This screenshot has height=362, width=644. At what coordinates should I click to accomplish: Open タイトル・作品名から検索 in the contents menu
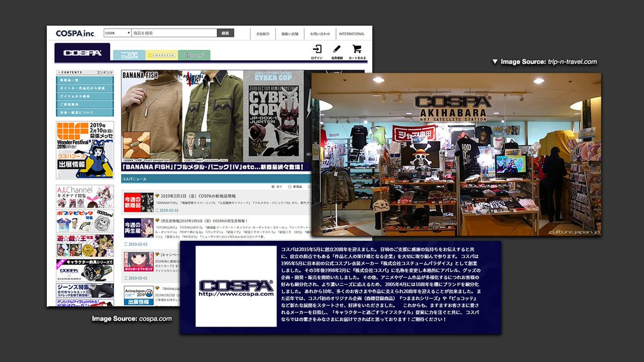click(85, 88)
